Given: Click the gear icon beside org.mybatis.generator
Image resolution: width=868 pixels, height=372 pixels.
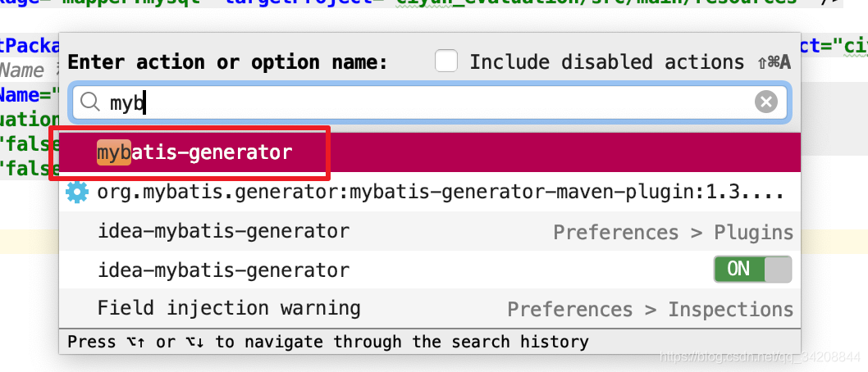Looking at the screenshot, I should (x=77, y=192).
